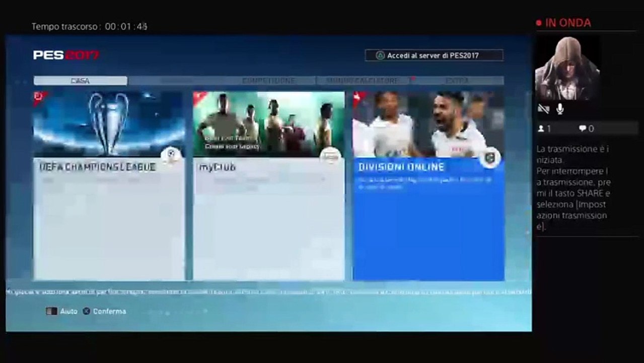Open the tab ending in CALCIATORE
The image size is (644, 363).
click(363, 81)
